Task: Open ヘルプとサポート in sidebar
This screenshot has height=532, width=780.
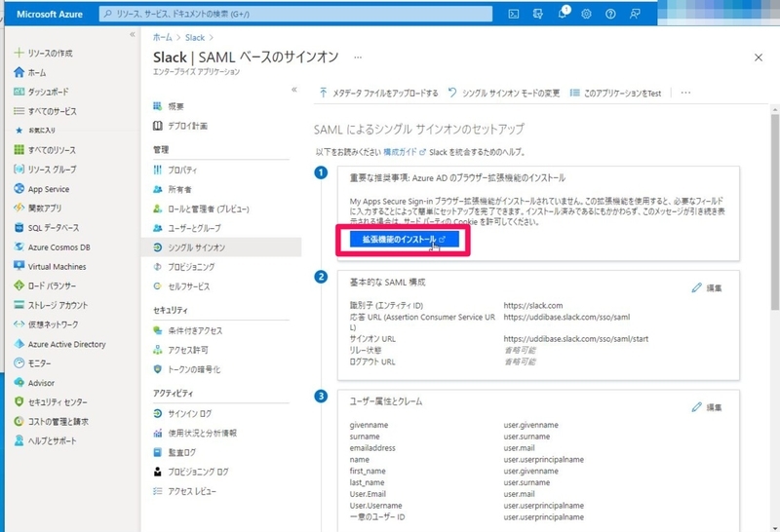Action: (45, 440)
